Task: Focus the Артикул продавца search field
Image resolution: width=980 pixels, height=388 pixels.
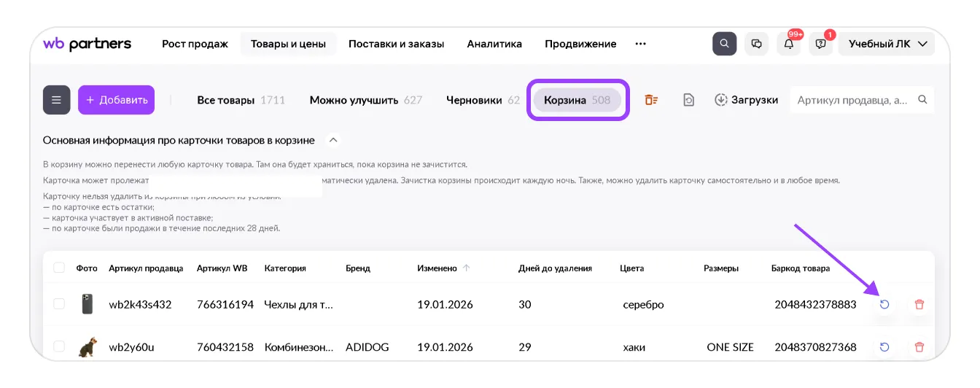Action: click(853, 100)
